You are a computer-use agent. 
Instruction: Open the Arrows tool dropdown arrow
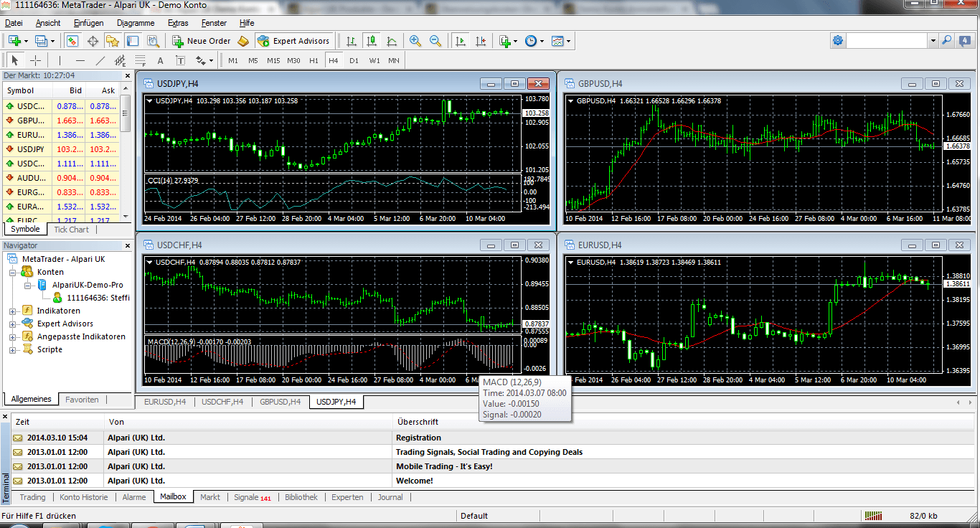point(211,60)
